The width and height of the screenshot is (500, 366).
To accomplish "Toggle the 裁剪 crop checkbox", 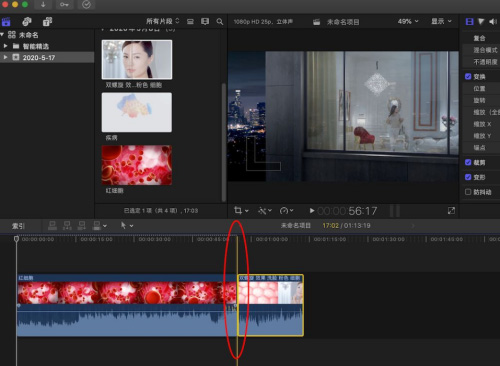I will [468, 162].
